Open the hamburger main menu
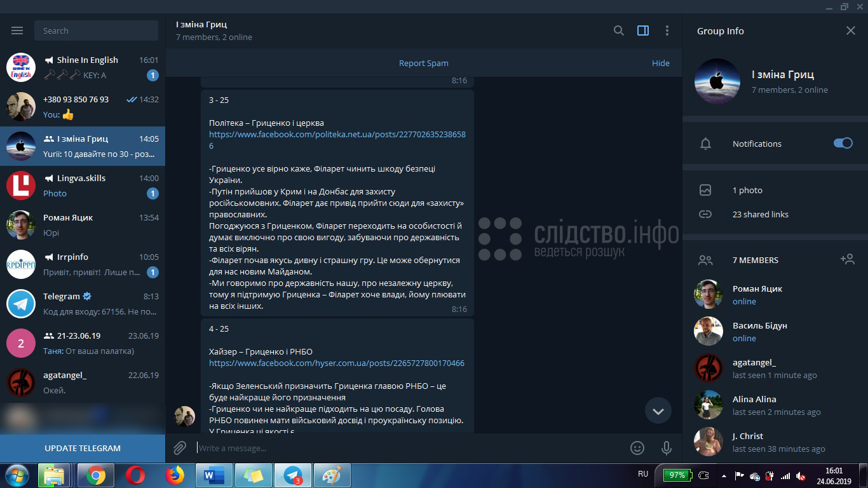The width and height of the screenshot is (868, 488). [x=17, y=30]
